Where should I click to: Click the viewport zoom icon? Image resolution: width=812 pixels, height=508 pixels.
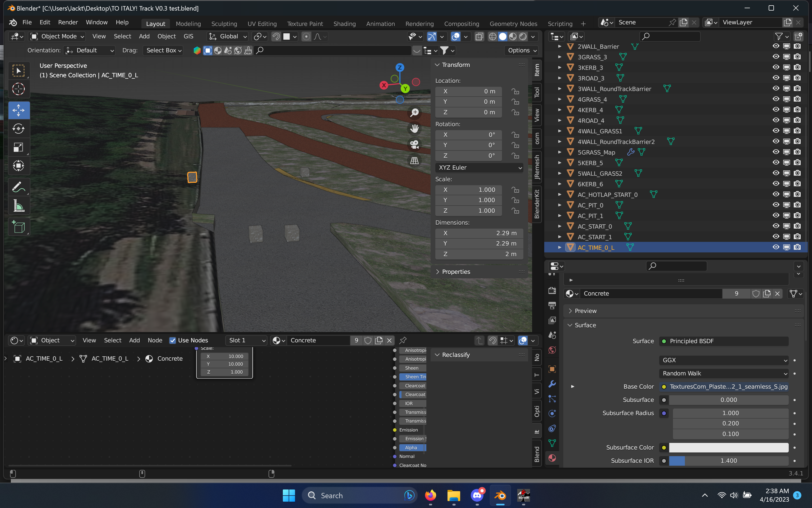click(x=415, y=112)
